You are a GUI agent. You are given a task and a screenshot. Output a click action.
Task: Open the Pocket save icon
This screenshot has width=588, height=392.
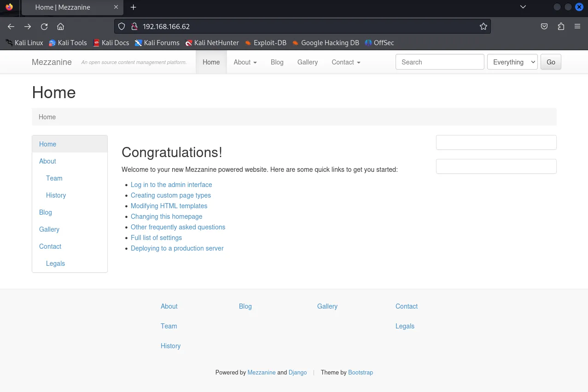(x=544, y=27)
